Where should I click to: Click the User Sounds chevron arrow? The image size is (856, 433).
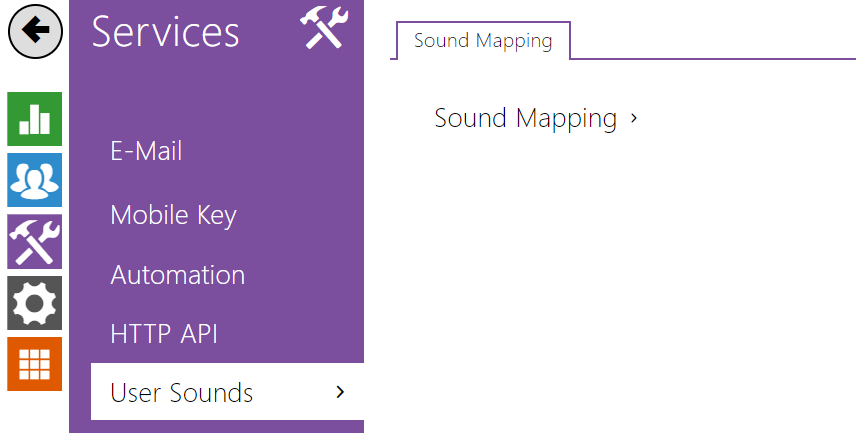340,392
